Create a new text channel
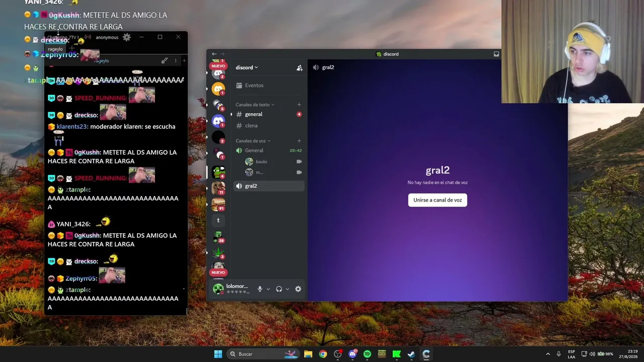Viewport: 644px width, 362px height. click(299, 105)
